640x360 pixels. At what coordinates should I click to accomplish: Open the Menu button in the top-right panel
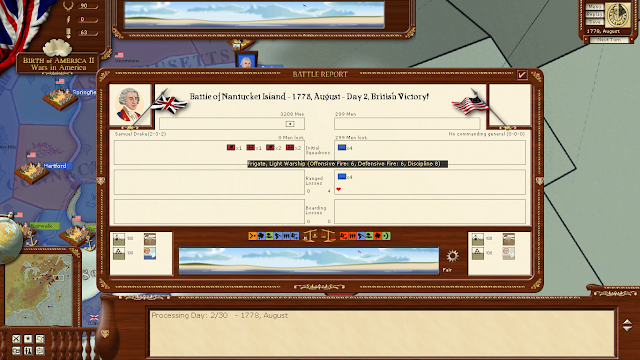pyautogui.click(x=594, y=7)
